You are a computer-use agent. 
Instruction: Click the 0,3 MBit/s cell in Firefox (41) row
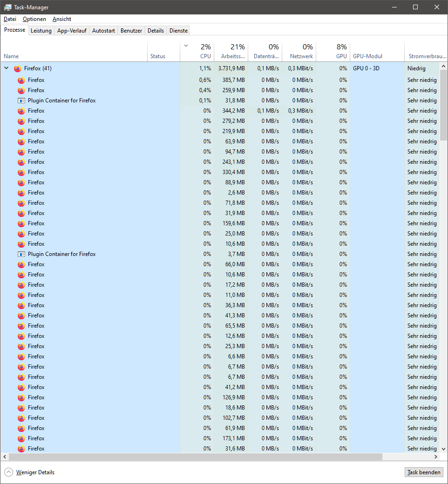[x=299, y=68]
